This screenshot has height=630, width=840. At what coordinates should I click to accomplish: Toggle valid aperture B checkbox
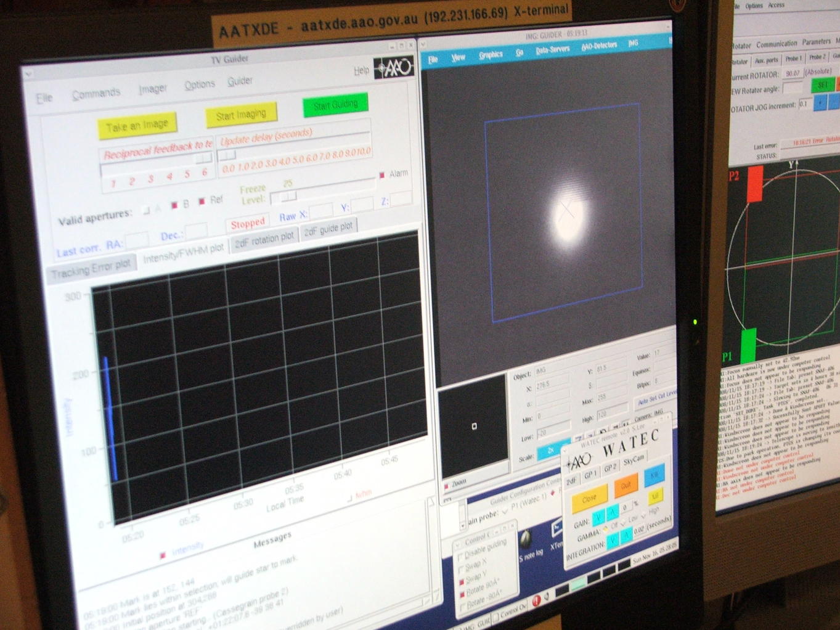[174, 205]
